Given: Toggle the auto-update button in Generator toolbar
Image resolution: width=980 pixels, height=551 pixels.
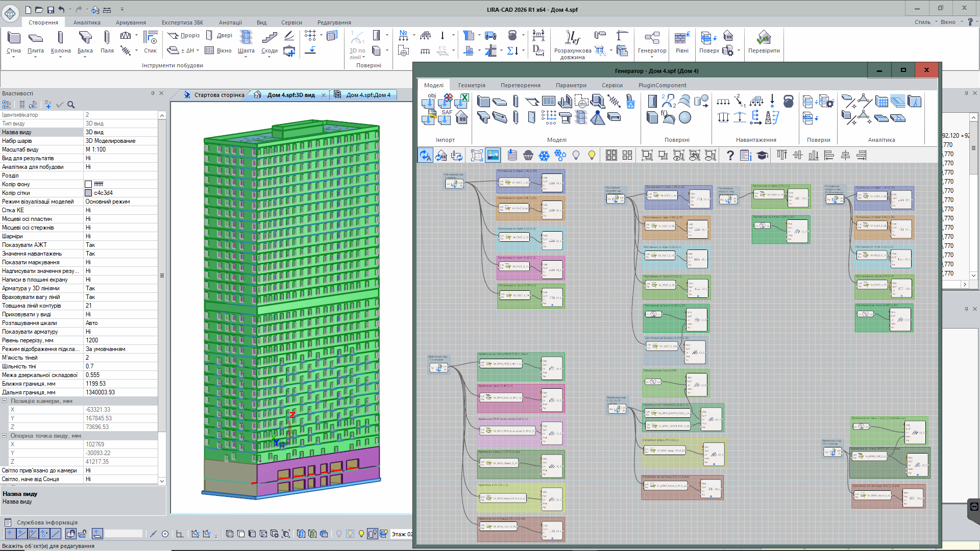Looking at the screenshot, I should point(425,156).
